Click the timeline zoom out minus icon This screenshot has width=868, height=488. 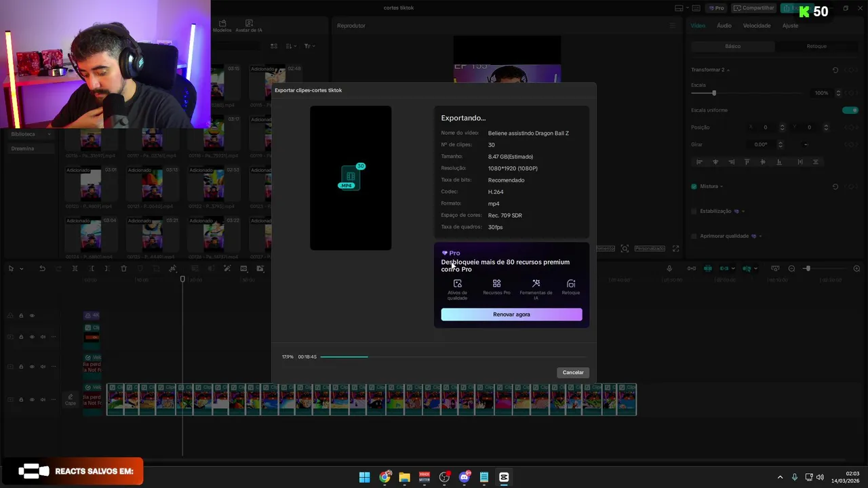click(791, 268)
